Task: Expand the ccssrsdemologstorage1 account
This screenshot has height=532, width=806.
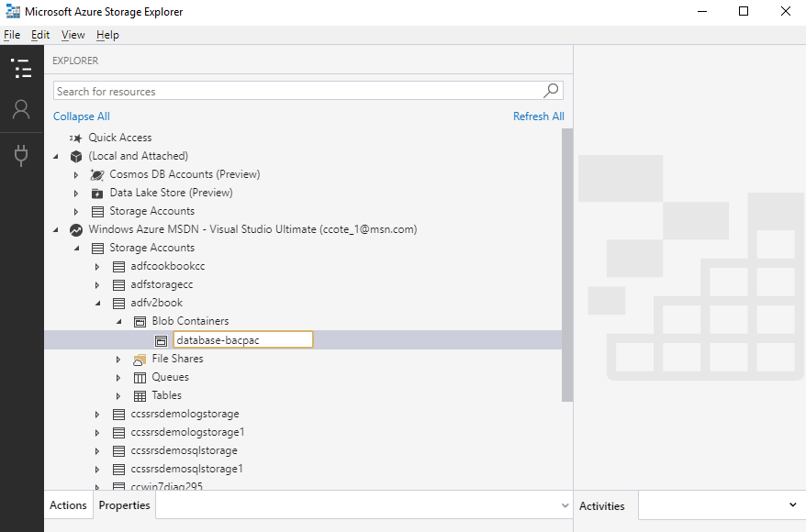Action: (x=97, y=433)
